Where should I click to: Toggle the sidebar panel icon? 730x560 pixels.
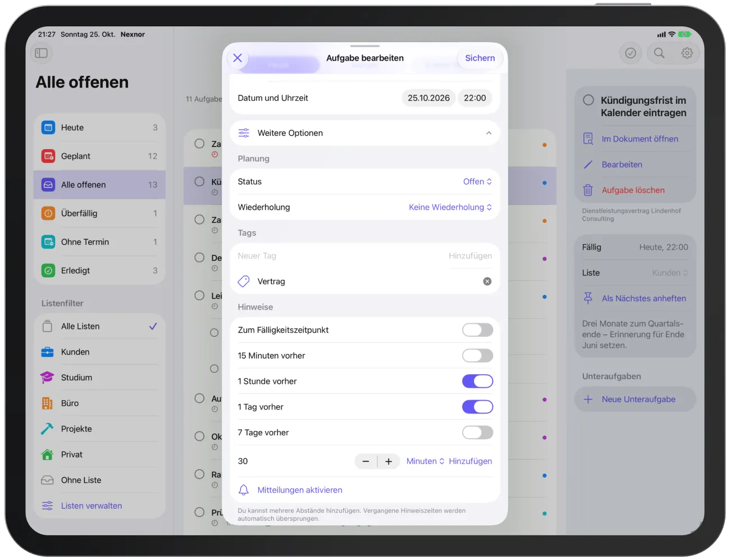click(42, 53)
